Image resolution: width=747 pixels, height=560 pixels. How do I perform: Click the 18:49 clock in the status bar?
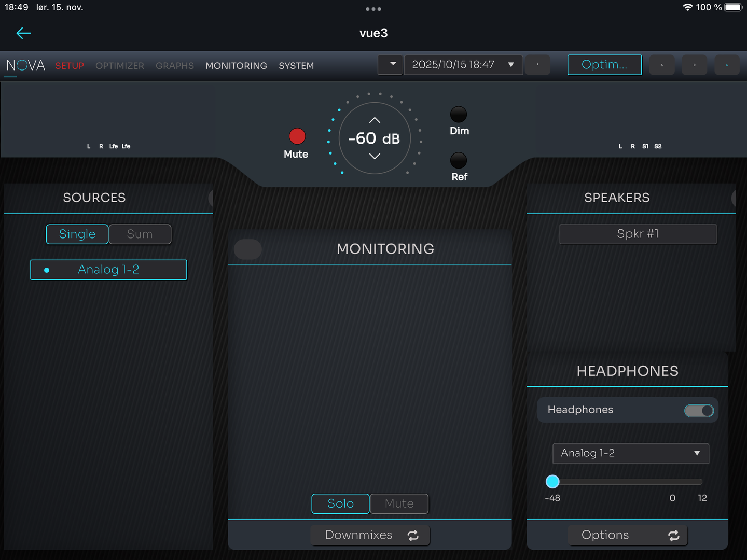coord(17,7)
